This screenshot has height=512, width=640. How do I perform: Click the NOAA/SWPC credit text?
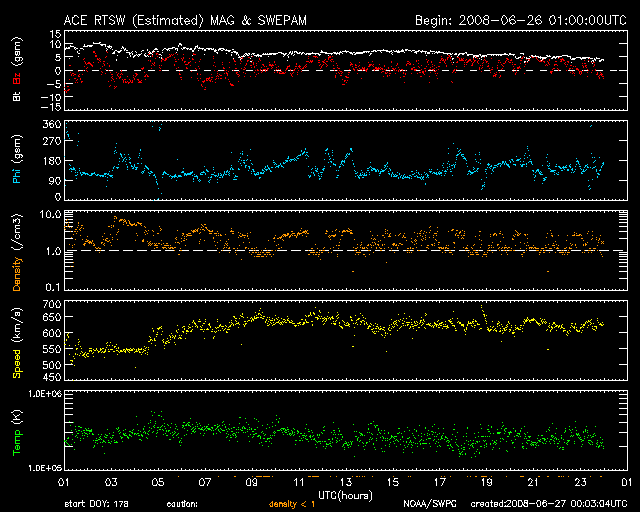tap(426, 504)
